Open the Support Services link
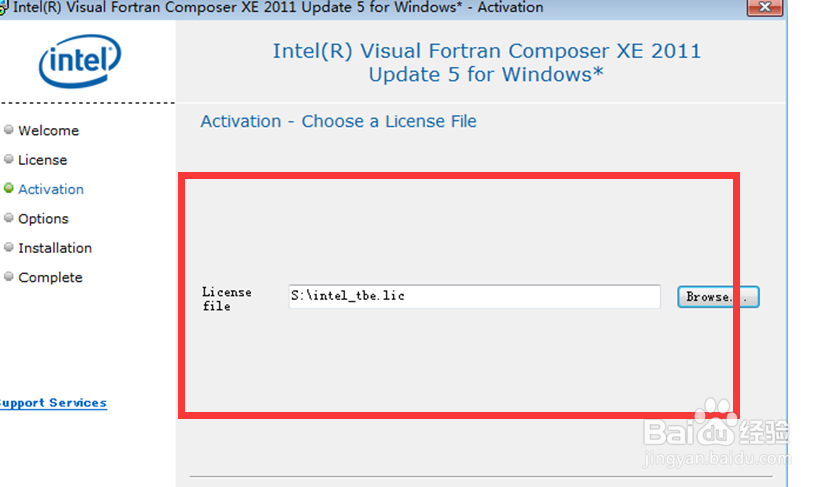Screen dimensions: 839x487 click(53, 403)
